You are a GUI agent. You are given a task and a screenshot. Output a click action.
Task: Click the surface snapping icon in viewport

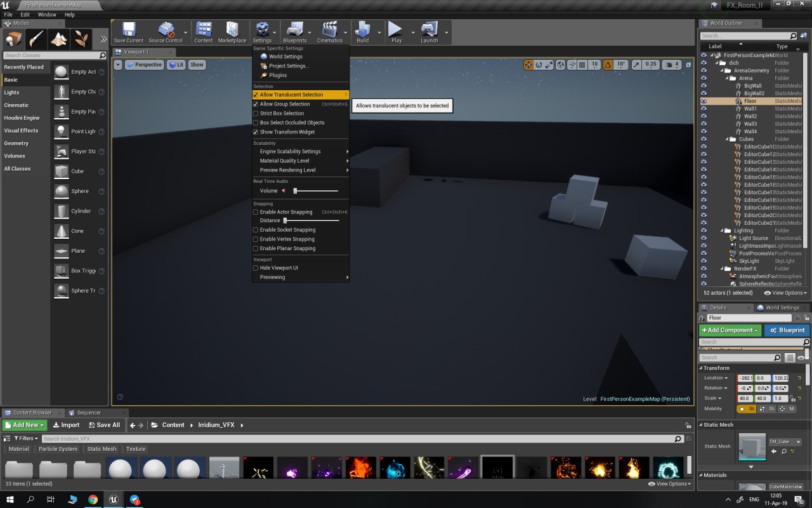572,65
